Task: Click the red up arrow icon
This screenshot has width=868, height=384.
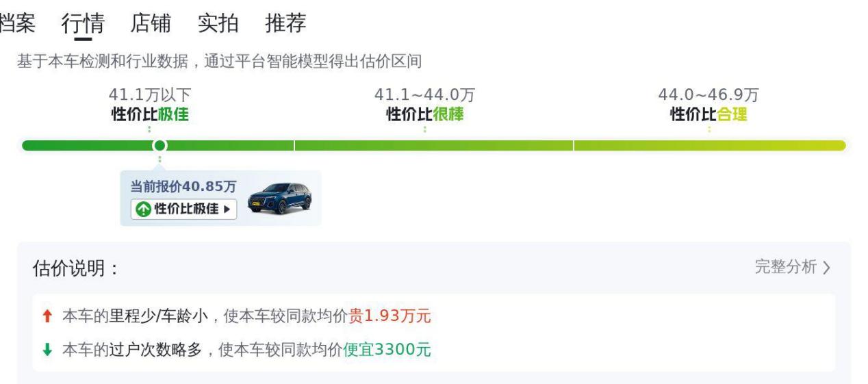Action: pyautogui.click(x=47, y=316)
